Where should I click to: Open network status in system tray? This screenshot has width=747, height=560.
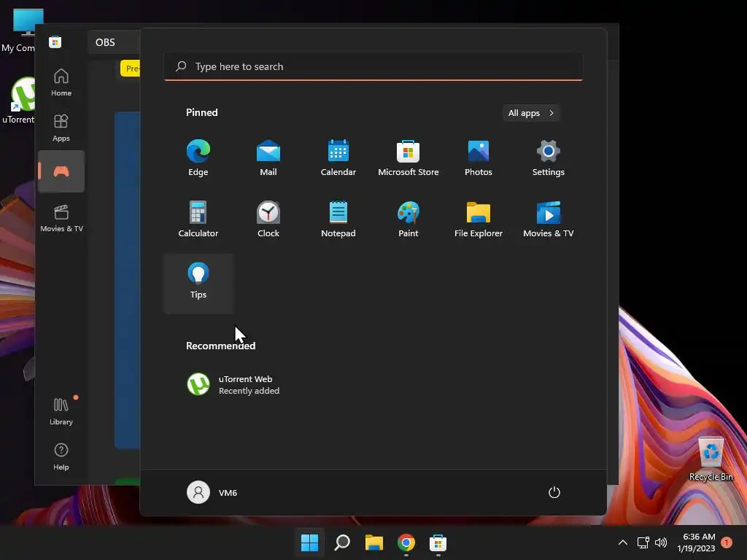pyautogui.click(x=643, y=542)
